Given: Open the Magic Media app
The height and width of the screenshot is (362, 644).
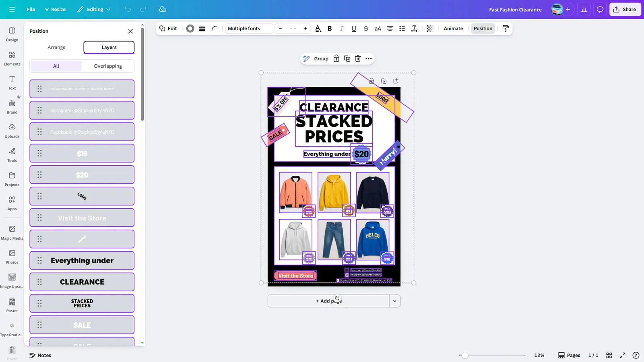Looking at the screenshot, I should (x=12, y=232).
